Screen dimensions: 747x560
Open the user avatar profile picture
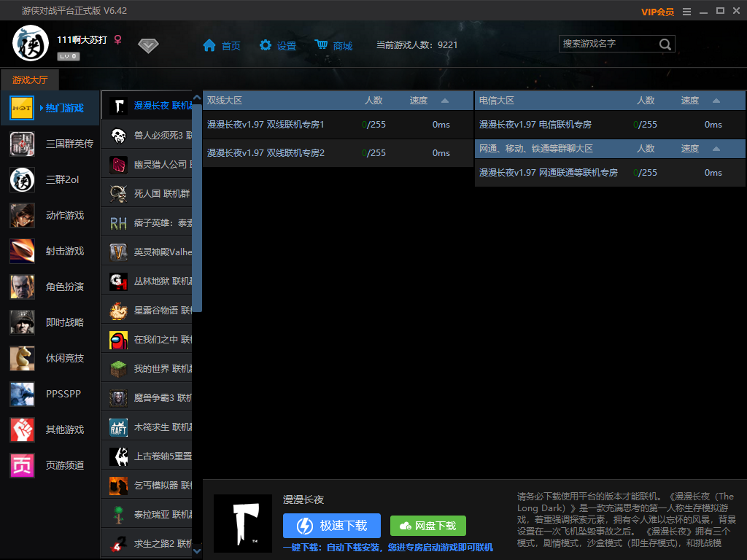coord(31,43)
